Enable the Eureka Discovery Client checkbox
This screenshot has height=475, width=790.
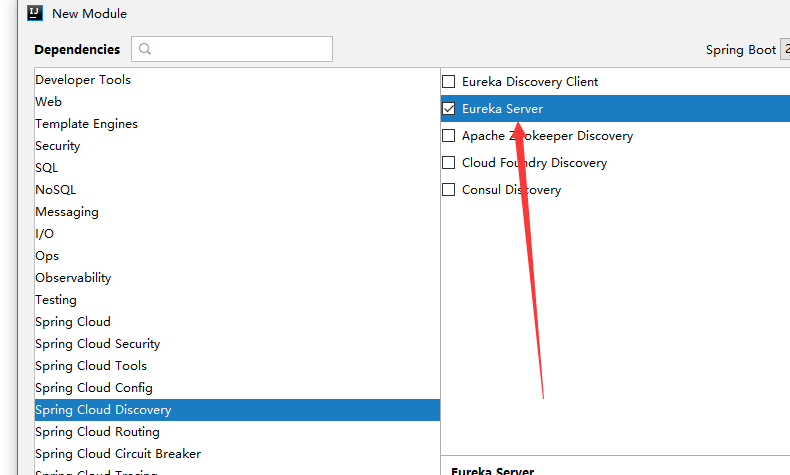[x=448, y=82]
